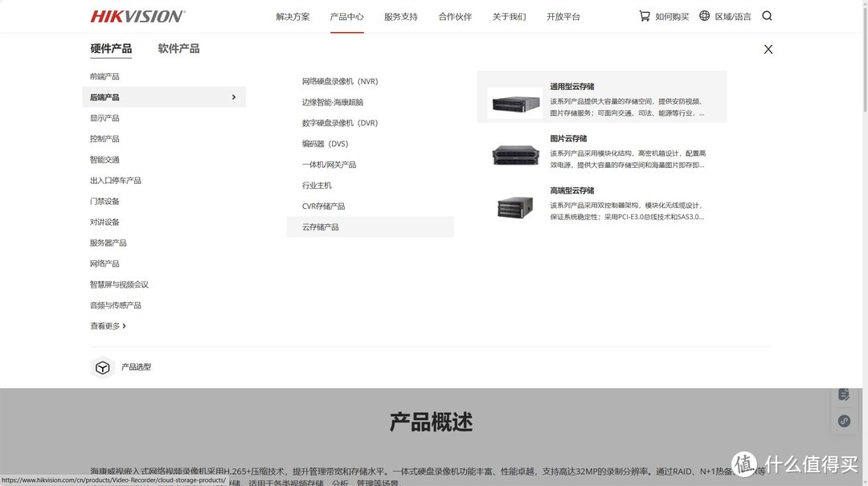Select 服务器产品 category

[108, 243]
